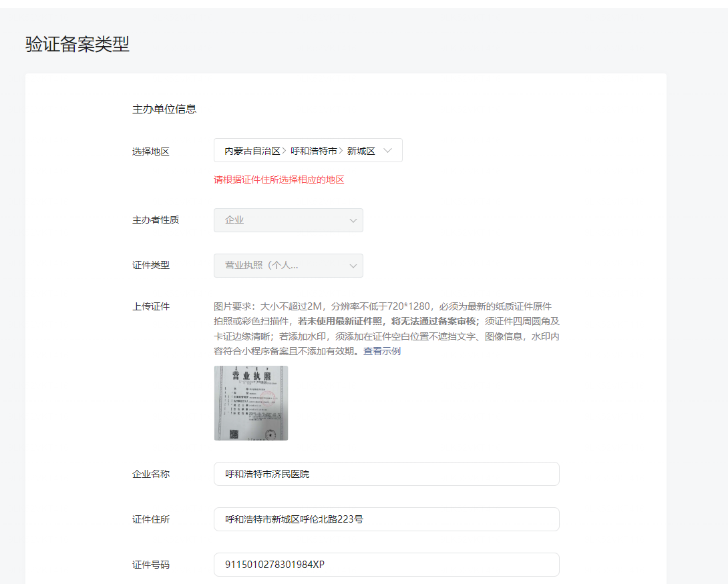This screenshot has height=584, width=728.
Task: Click the 证件号码 label
Action: [x=151, y=565]
